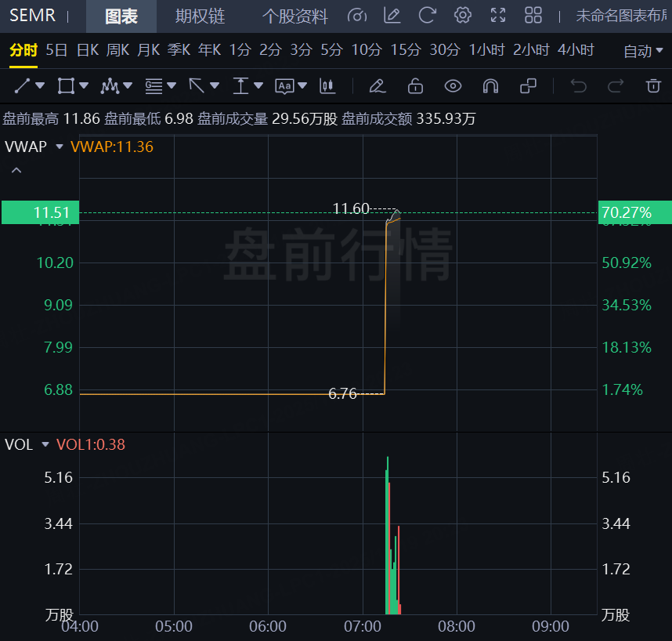This screenshot has height=641, width=672.
Task: Open the VOL indicator dropdown
Action: tap(45, 444)
